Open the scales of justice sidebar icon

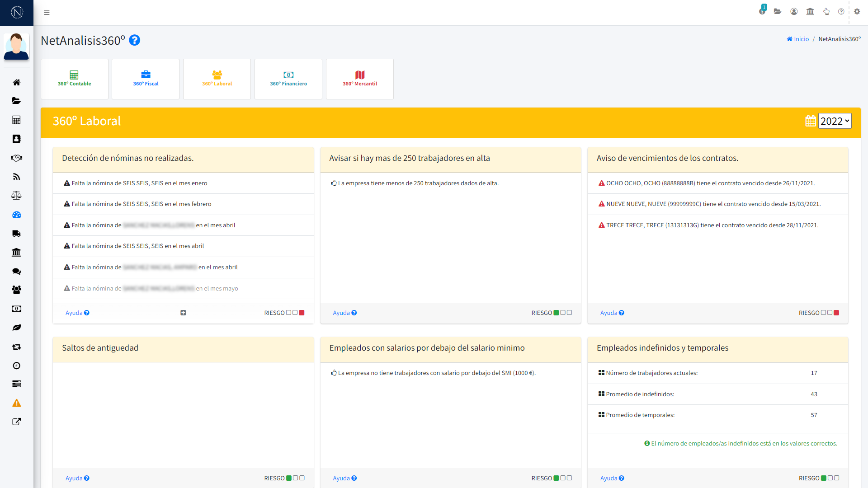pyautogui.click(x=16, y=196)
